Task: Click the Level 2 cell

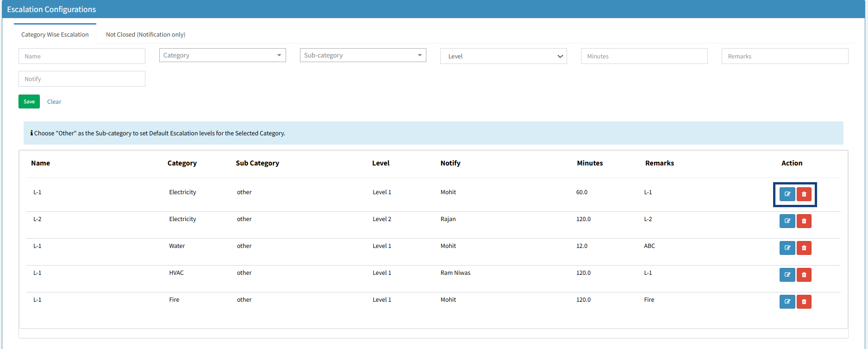Action: (382, 219)
